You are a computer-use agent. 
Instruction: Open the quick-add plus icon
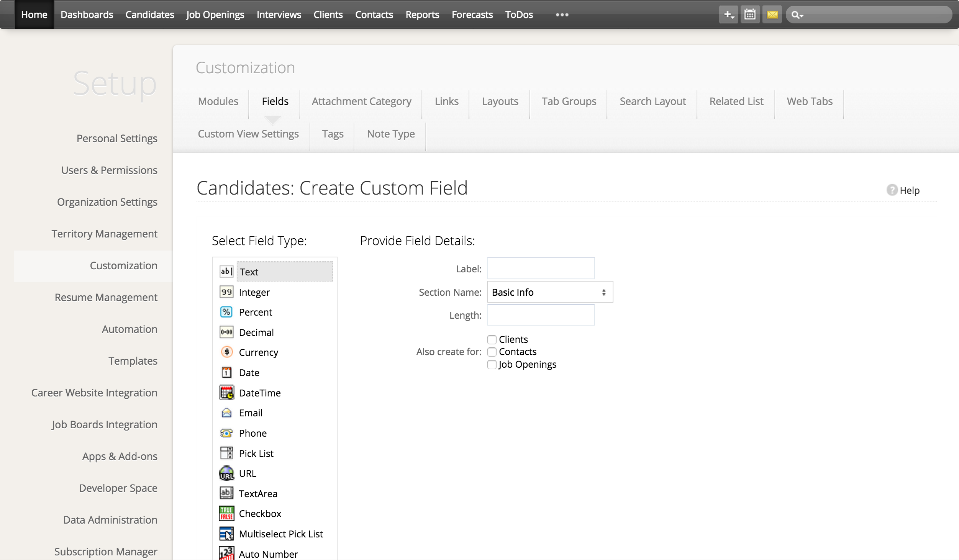[x=728, y=14]
